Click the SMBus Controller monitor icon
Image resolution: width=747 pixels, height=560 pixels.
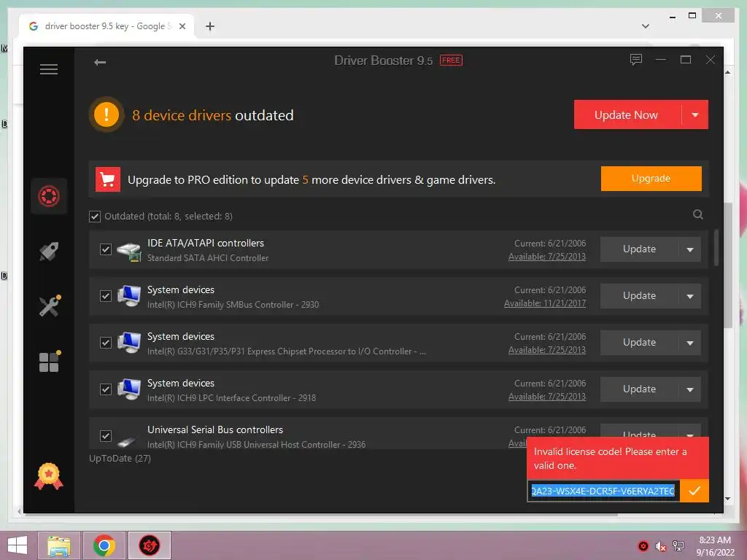(x=129, y=296)
